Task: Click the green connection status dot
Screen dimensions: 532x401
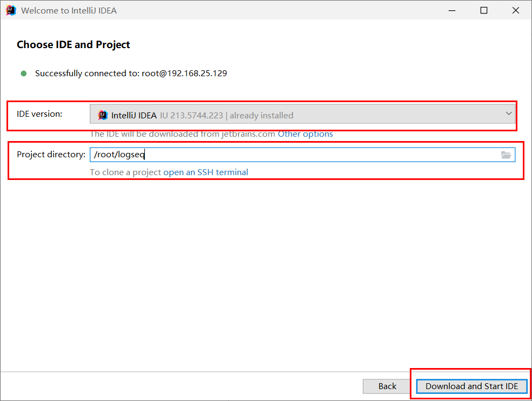Action: (x=24, y=73)
